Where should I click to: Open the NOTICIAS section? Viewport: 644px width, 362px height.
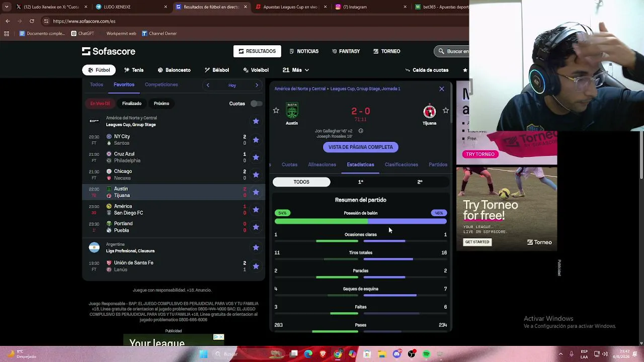(x=304, y=51)
